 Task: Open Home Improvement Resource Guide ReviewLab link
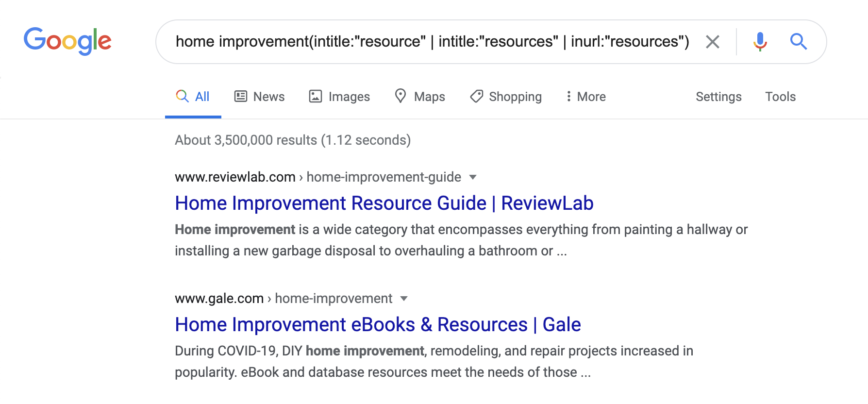click(x=384, y=203)
